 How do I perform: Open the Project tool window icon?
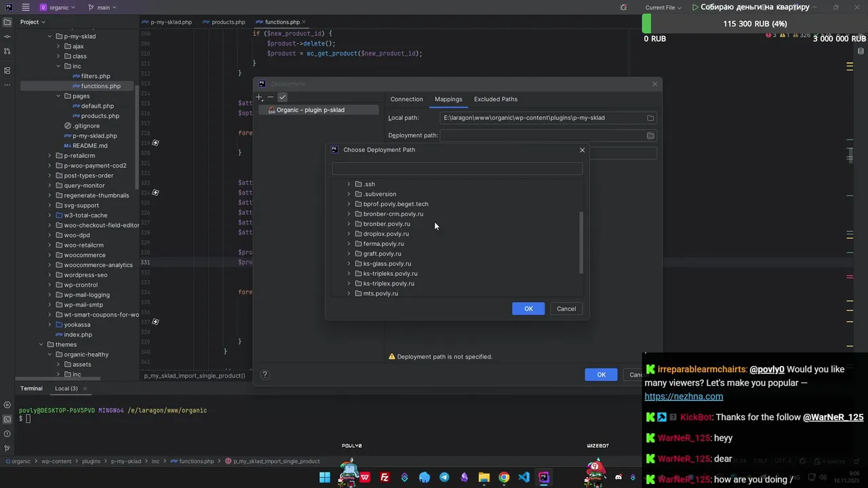click(x=7, y=22)
